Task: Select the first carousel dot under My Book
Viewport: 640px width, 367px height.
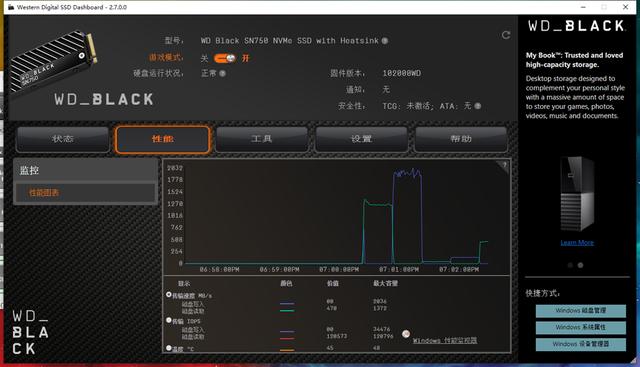Action: click(570, 265)
